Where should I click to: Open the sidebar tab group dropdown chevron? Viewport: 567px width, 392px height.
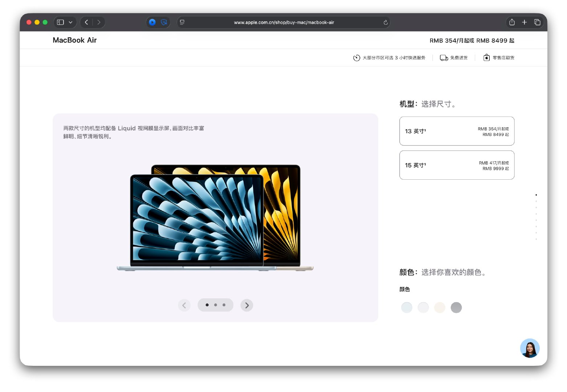70,22
